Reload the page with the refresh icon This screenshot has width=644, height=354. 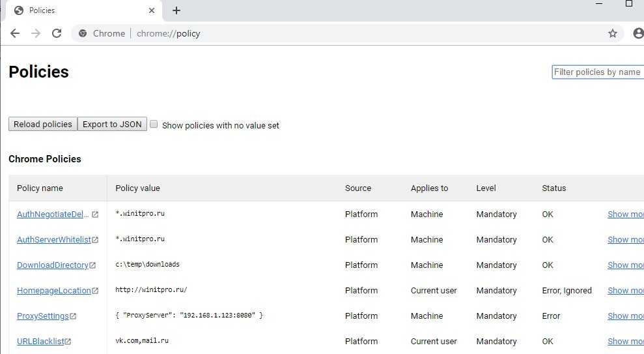pos(57,33)
